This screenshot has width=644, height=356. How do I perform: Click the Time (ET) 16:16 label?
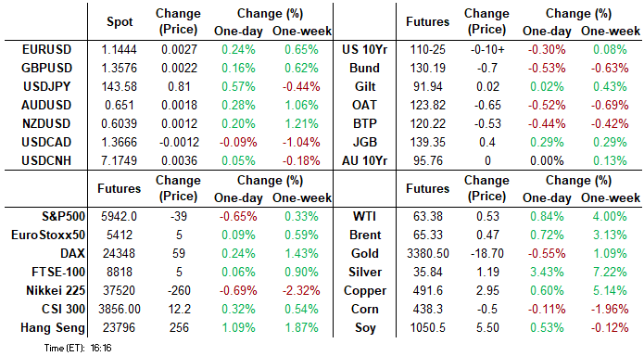point(78,348)
